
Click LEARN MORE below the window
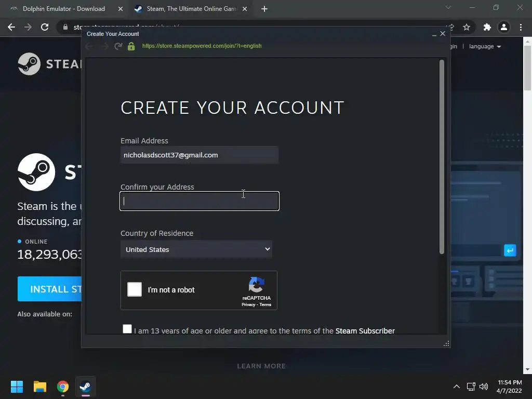261,366
